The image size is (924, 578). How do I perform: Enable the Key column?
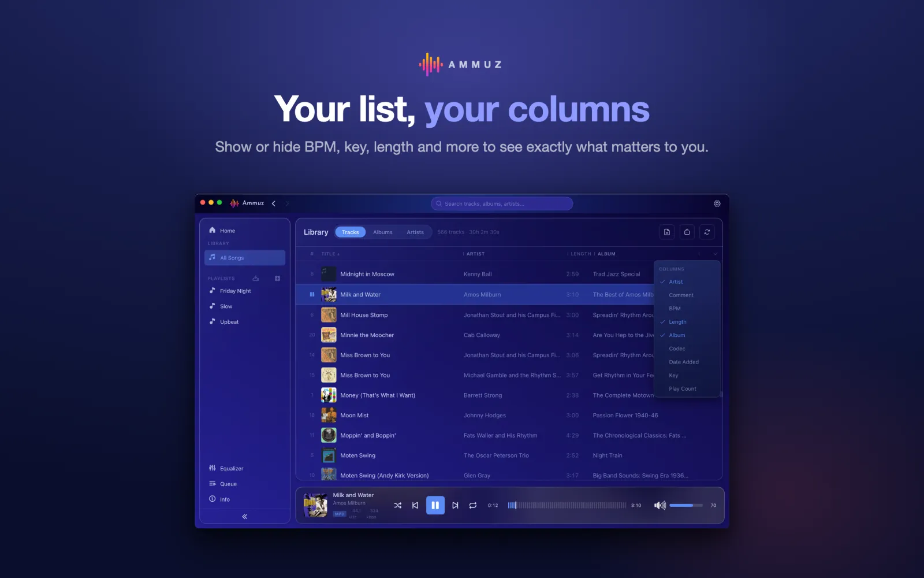[687, 375]
